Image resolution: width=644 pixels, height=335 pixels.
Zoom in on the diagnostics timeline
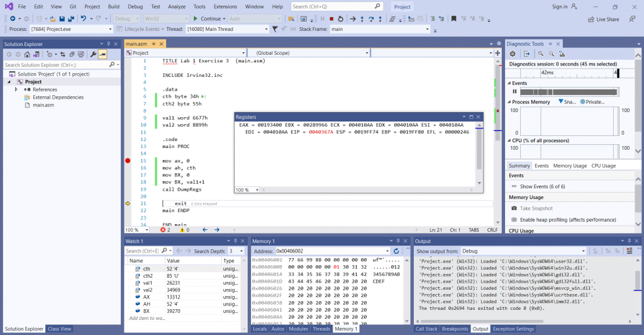[x=540, y=54]
